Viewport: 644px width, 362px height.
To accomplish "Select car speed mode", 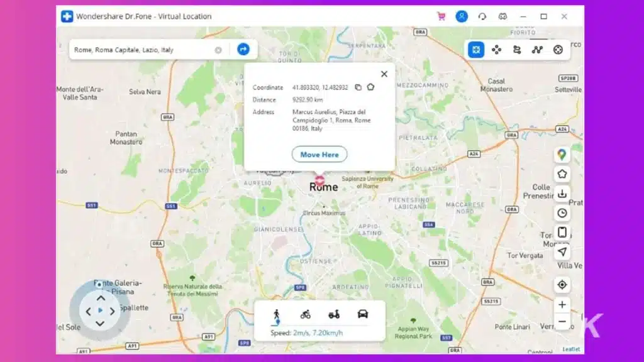I will [x=363, y=314].
